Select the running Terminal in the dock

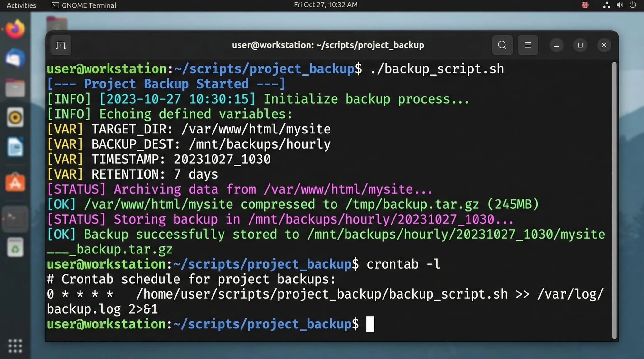(x=15, y=218)
